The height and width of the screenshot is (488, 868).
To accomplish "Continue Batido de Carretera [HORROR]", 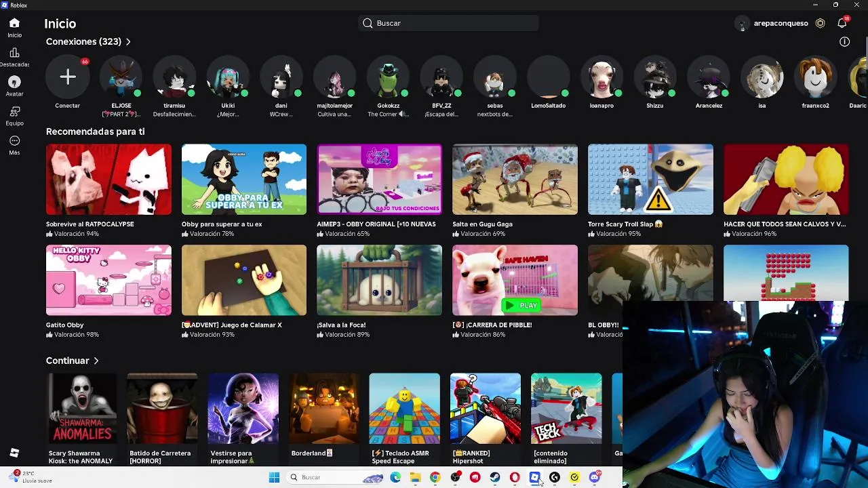I will click(162, 409).
